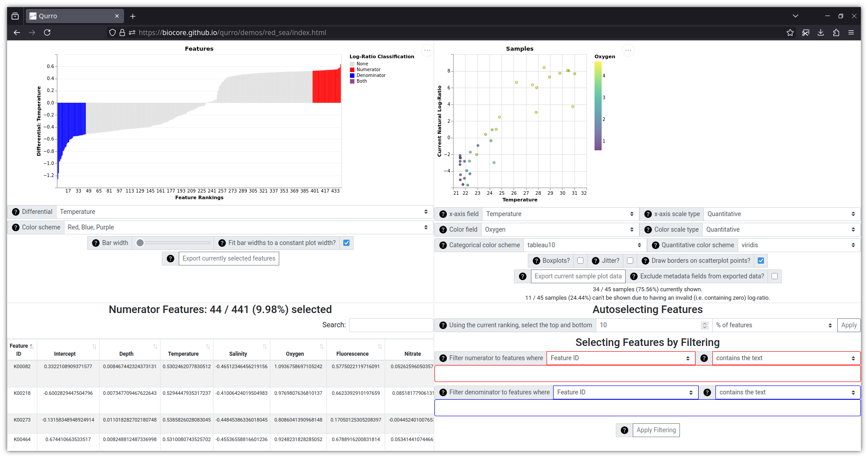Click the help icon beside Apply Filtering
The height and width of the screenshot is (458, 868).
624,430
